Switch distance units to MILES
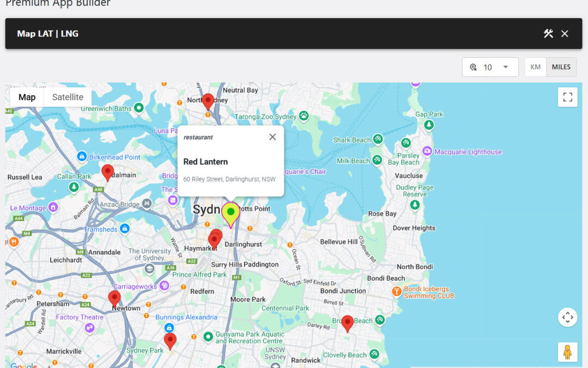Screen dimensions: 588x368 click(561, 67)
